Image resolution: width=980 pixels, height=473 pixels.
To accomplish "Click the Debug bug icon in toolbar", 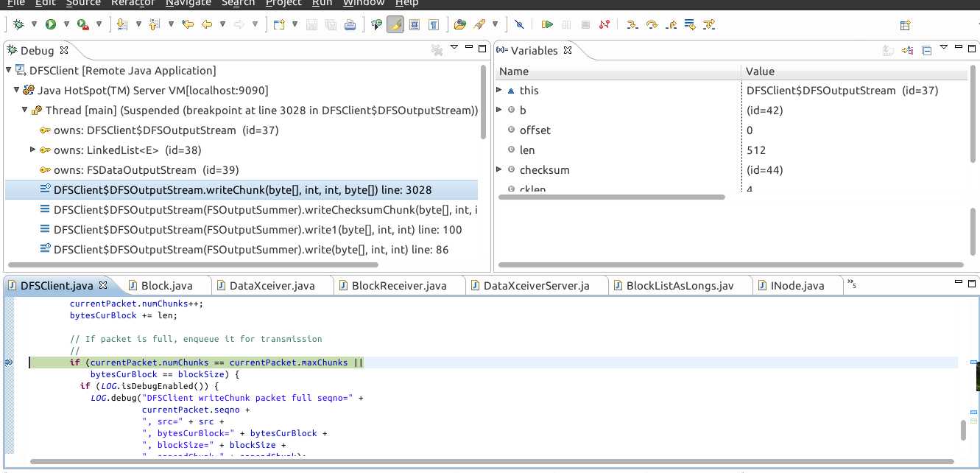I will (19, 24).
